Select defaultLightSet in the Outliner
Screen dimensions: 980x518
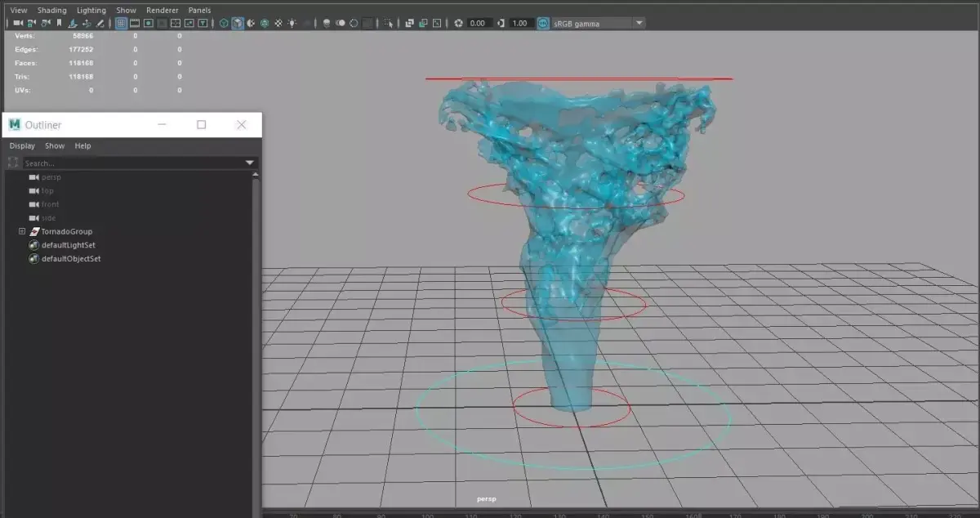(x=69, y=245)
